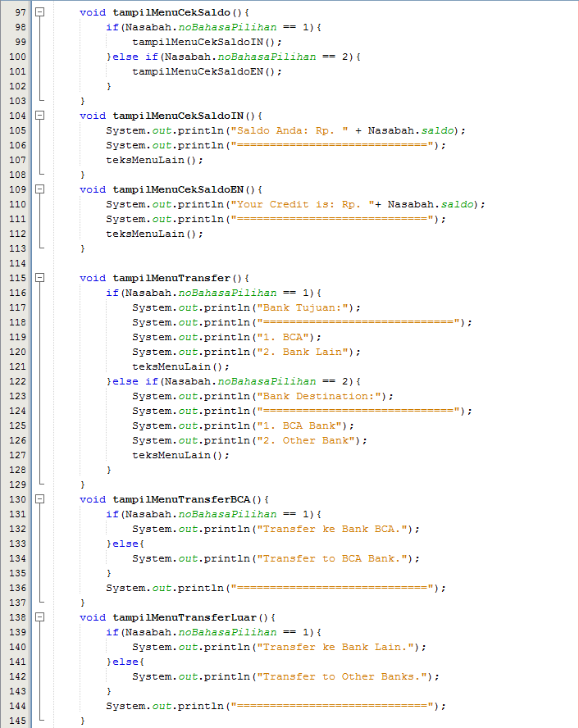
Task: Click line number 97 in the gutter
Action: (21, 12)
